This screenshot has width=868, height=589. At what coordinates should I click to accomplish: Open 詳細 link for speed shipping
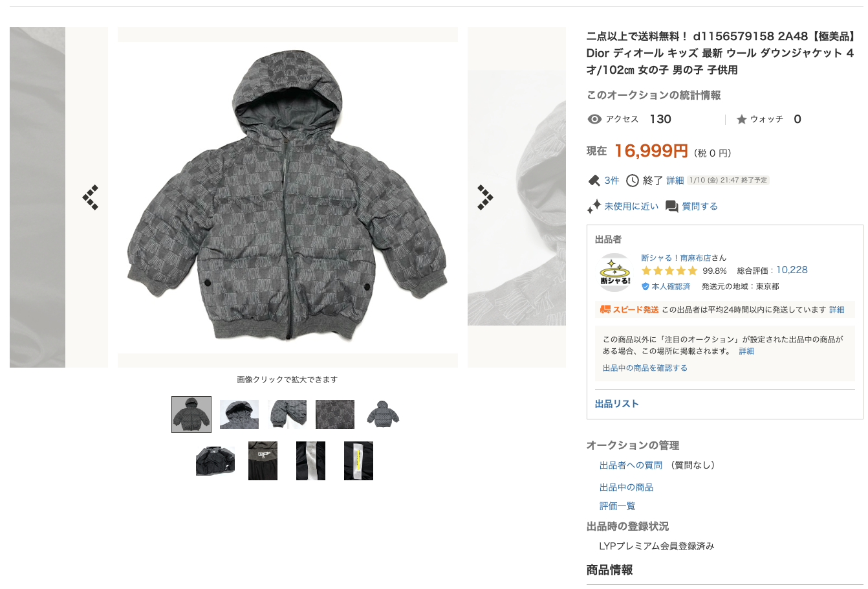click(x=837, y=310)
